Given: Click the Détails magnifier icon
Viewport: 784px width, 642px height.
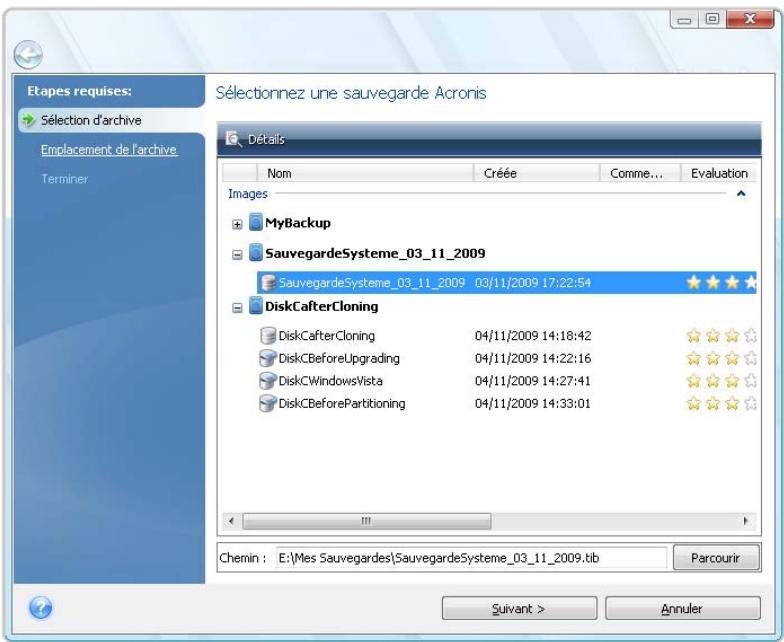Looking at the screenshot, I should pyautogui.click(x=233, y=139).
